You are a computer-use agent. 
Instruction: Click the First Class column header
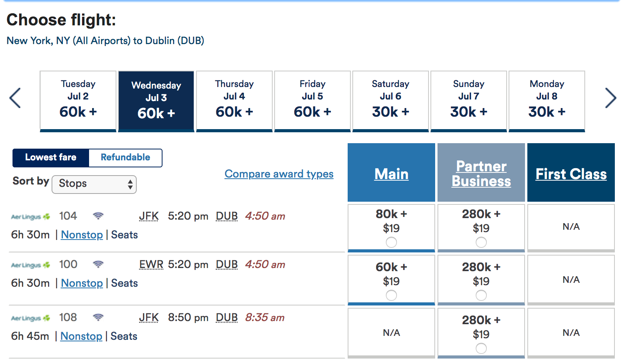(x=571, y=174)
